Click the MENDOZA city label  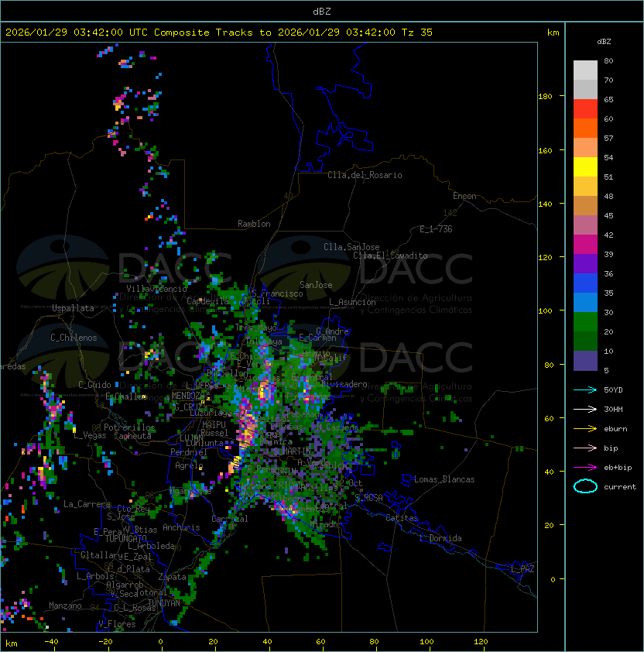point(188,396)
